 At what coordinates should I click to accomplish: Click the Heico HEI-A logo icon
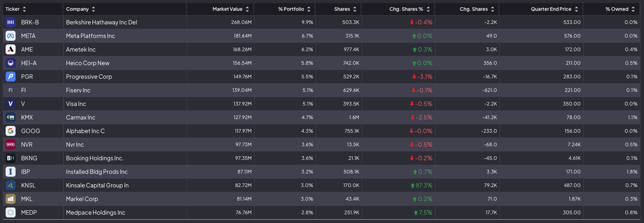pos(10,63)
